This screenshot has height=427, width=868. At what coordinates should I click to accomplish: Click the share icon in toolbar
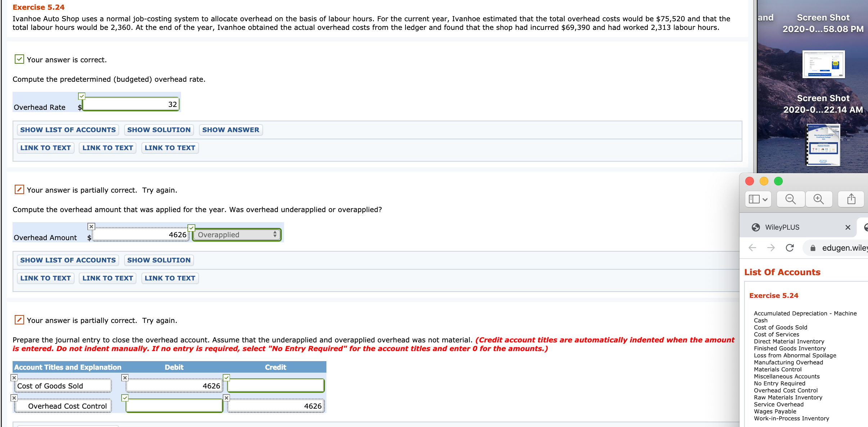851,199
